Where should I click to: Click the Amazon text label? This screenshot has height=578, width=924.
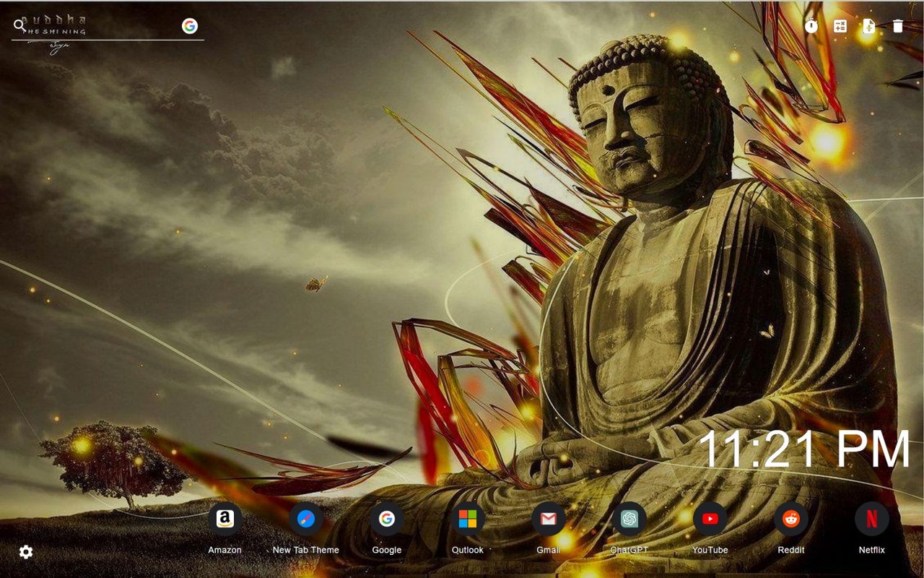coord(225,550)
